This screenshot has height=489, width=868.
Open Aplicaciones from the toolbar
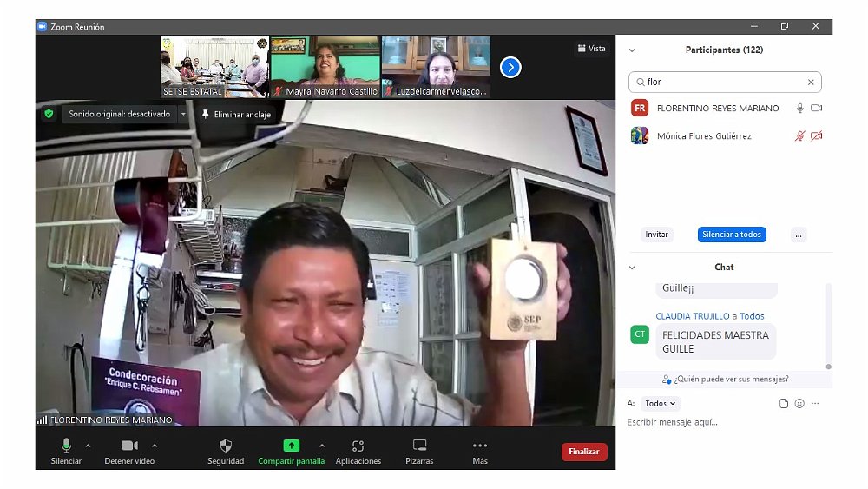[358, 446]
